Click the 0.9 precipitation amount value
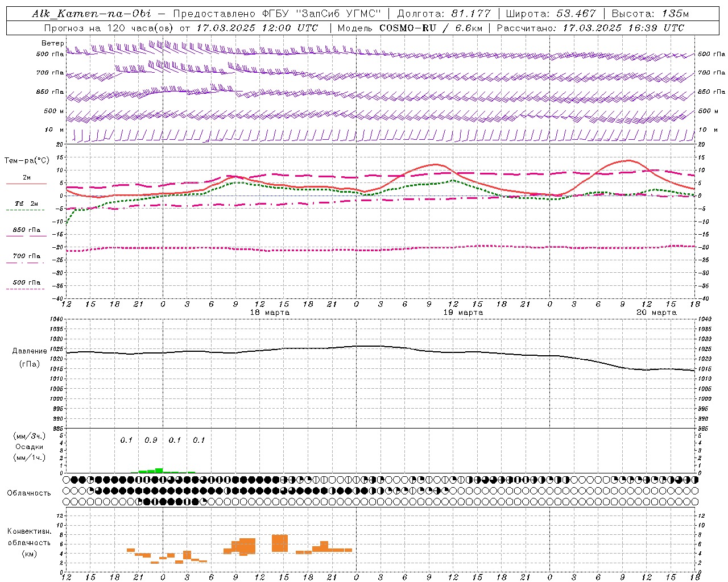Viewport: 728px width, 582px height. [151, 440]
